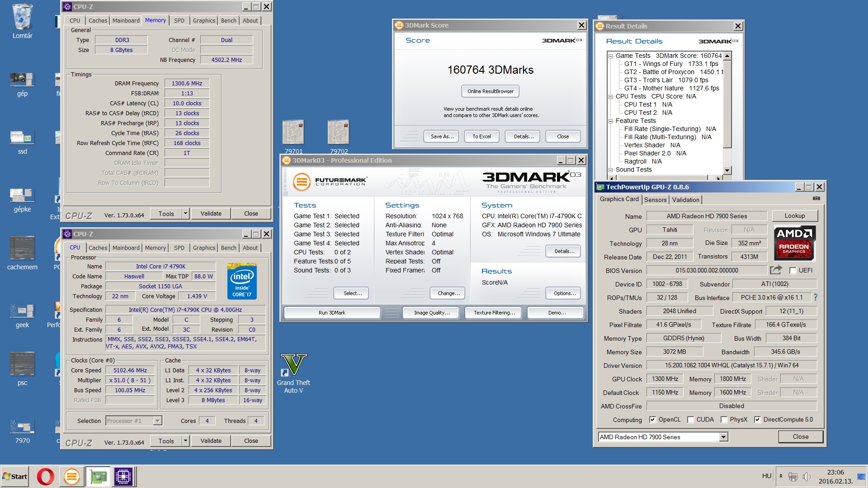The image size is (868, 488).
Task: Open the Caches tab in CPU-Z processor window
Action: (x=98, y=248)
